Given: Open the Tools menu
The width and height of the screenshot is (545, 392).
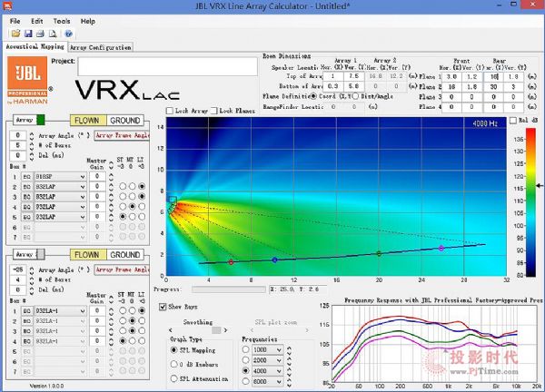Looking at the screenshot, I should pyautogui.click(x=61, y=20).
